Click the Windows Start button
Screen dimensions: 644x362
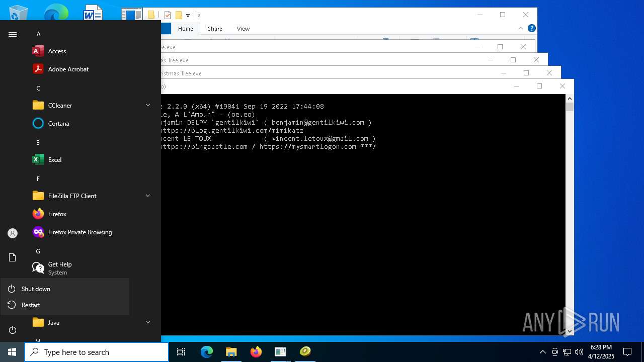(12, 352)
